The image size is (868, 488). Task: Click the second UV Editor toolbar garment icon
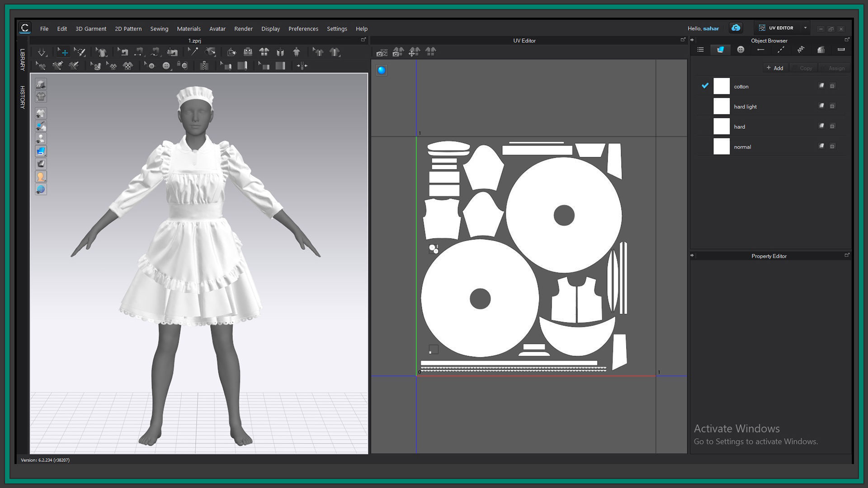398,52
